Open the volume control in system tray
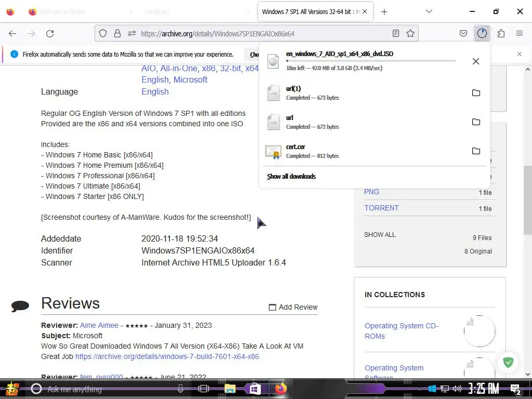 point(457,389)
